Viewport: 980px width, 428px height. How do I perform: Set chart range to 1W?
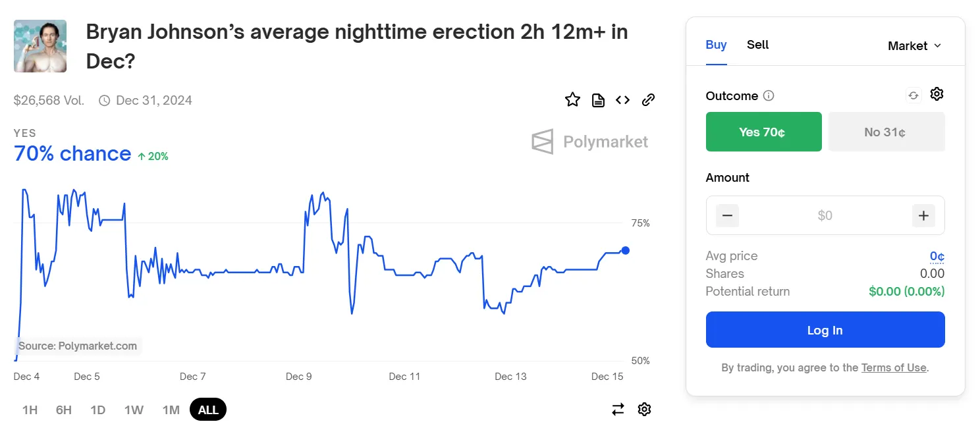[x=134, y=410]
